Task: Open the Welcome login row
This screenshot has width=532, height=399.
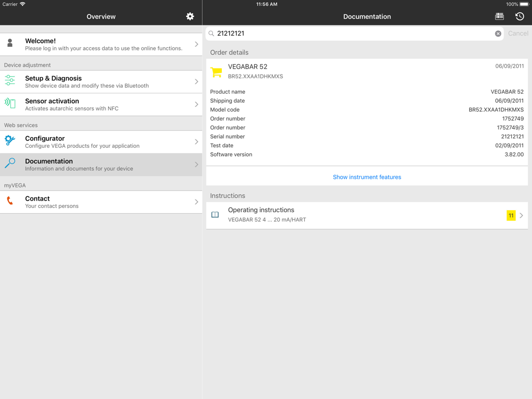Action: tap(101, 44)
